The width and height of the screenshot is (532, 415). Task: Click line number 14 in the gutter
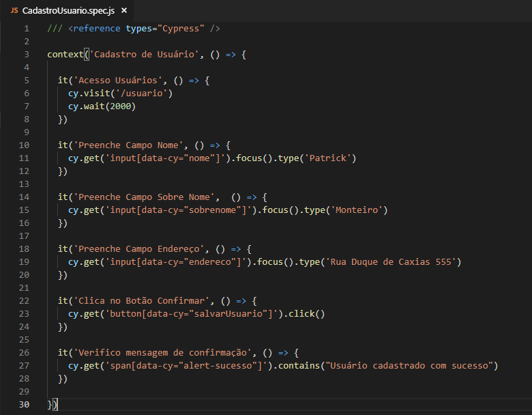[x=24, y=197]
